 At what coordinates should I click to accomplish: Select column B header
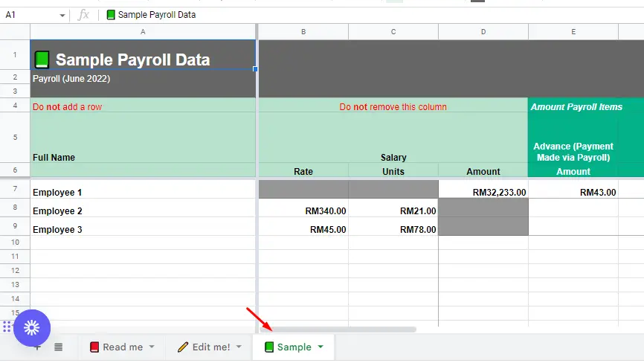coord(303,32)
